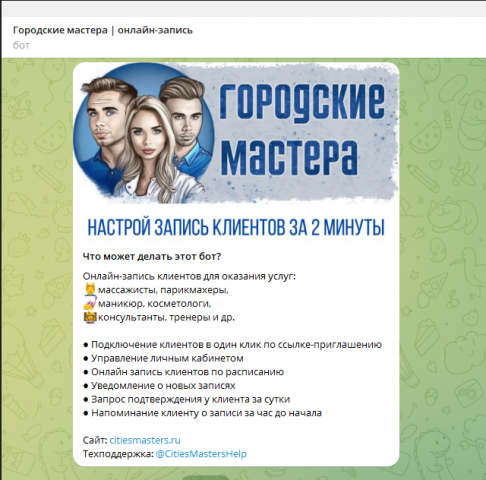
Task: Click the bullet 'Управление личным кабинетом'
Action: pos(163,358)
